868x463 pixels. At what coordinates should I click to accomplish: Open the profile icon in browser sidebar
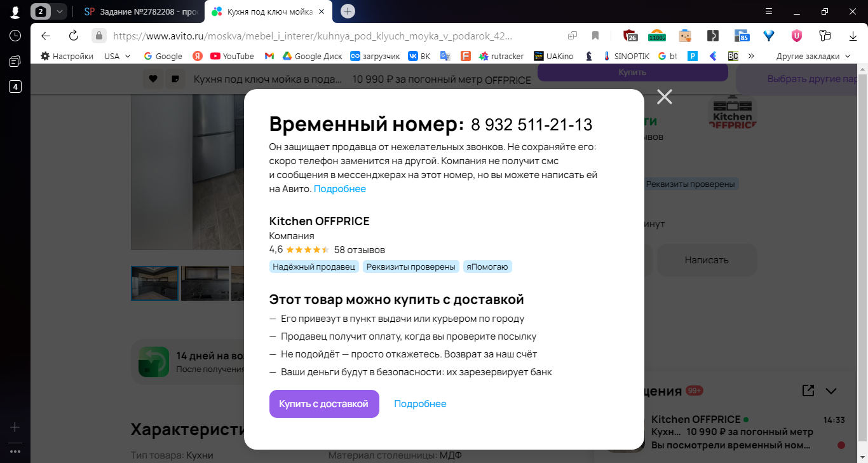click(x=15, y=11)
